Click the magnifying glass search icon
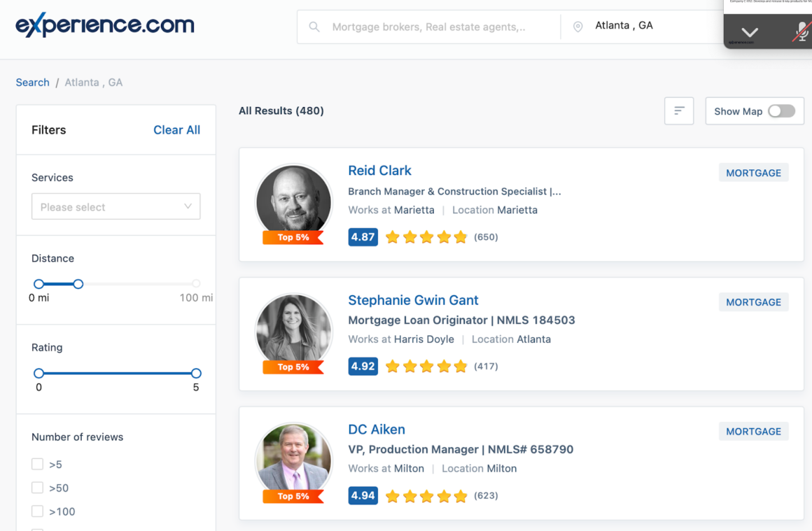Viewport: 812px width, 531px height. [314, 27]
